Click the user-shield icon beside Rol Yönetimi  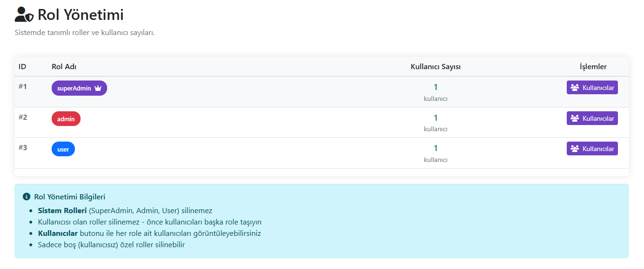tap(24, 15)
